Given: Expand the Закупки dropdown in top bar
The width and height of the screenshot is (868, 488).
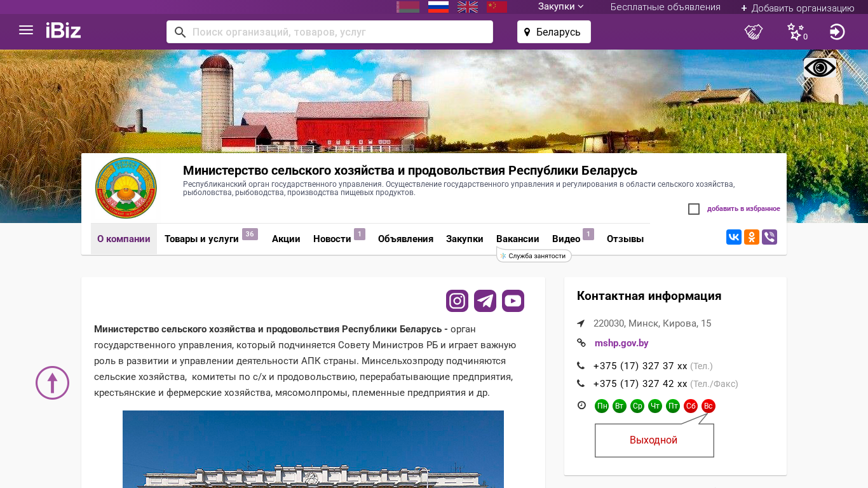Looking at the screenshot, I should (x=560, y=7).
